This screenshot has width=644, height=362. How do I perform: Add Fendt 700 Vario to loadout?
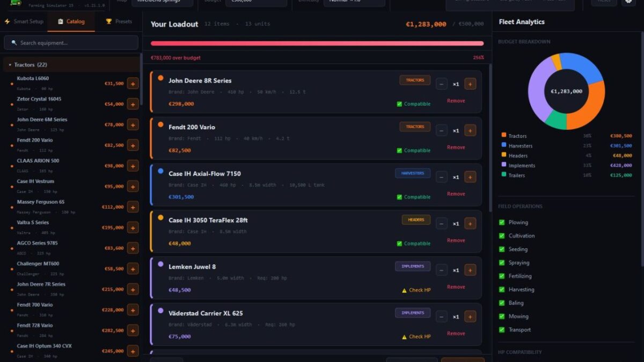(133, 310)
